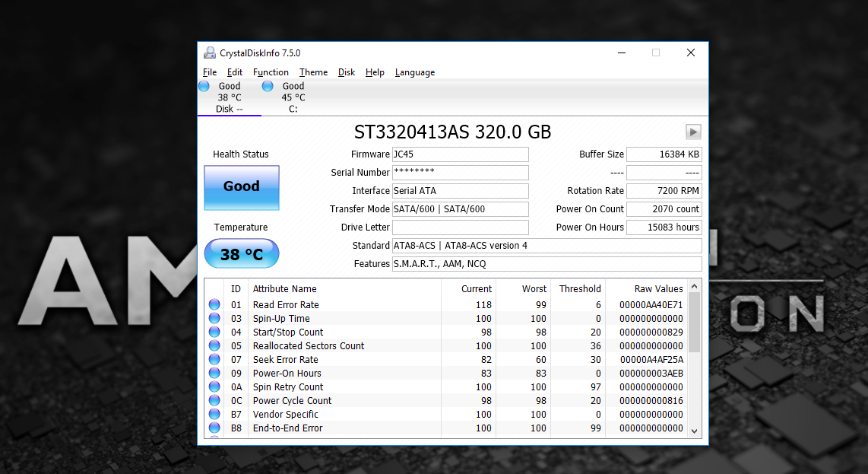Open the Disk menu
Viewport: 868px width, 474px height.
tap(347, 72)
